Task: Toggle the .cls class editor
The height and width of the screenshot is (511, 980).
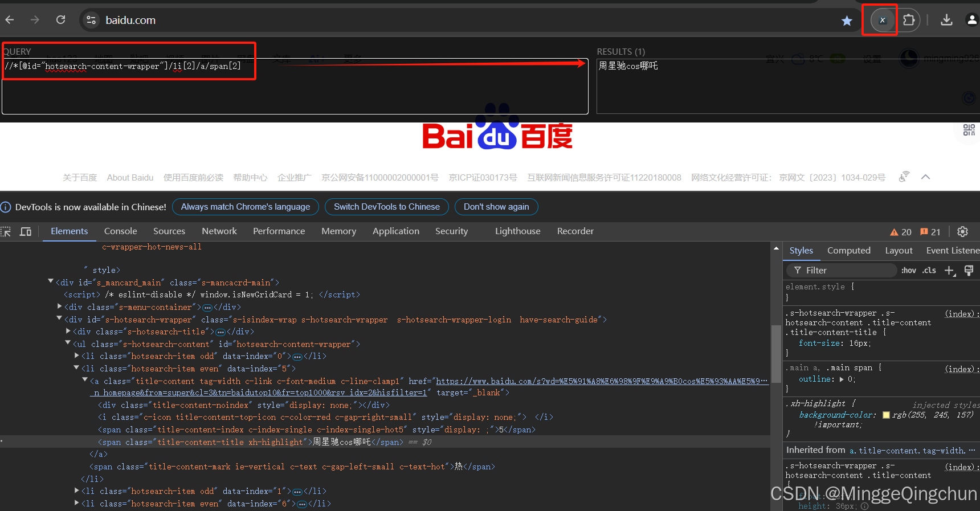Action: pyautogui.click(x=929, y=271)
